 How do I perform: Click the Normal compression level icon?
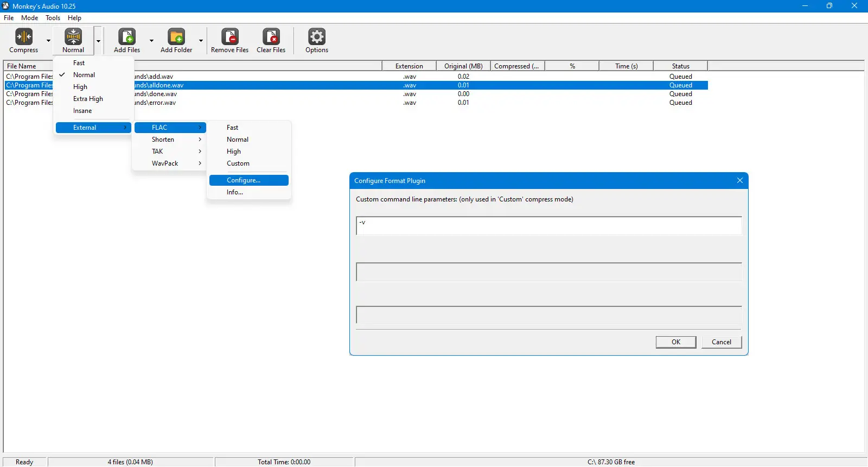click(73, 37)
